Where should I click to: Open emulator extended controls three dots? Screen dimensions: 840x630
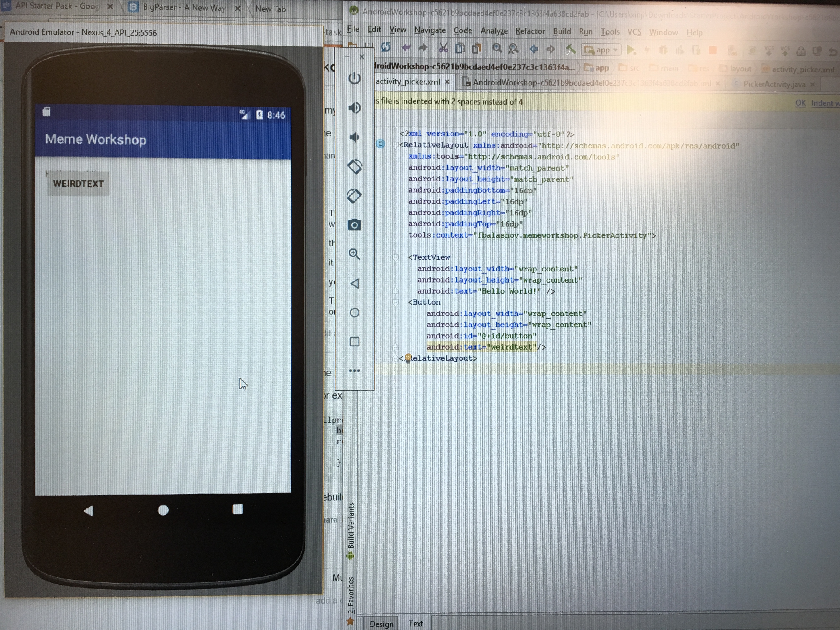coord(354,371)
